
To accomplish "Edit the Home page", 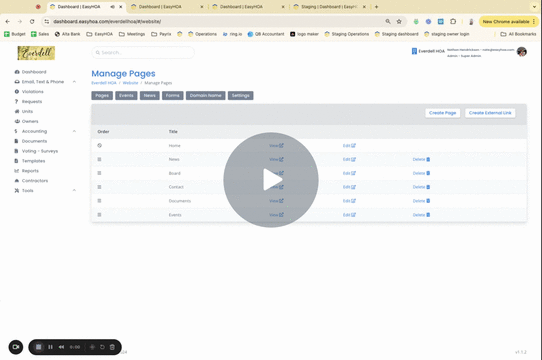I will pyautogui.click(x=349, y=146).
